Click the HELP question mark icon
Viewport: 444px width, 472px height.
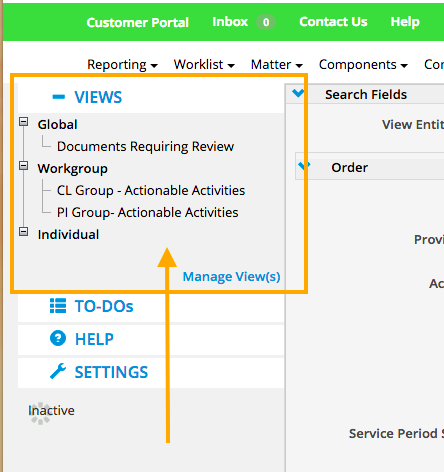pos(58,338)
